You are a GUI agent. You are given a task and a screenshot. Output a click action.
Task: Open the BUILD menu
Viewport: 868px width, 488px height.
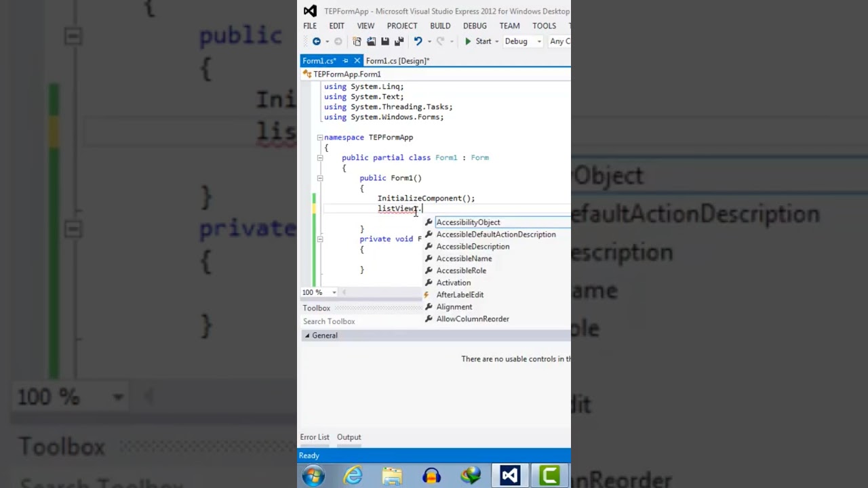tap(440, 26)
